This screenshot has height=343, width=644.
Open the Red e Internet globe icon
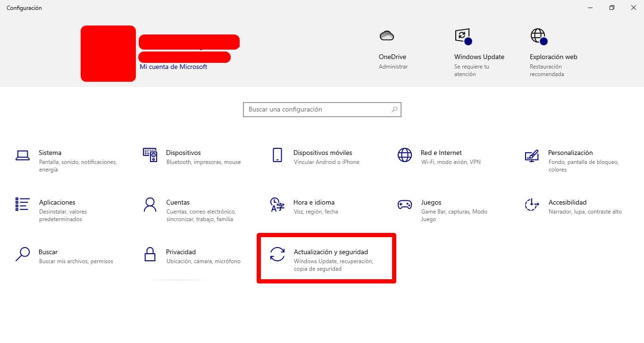(x=405, y=155)
